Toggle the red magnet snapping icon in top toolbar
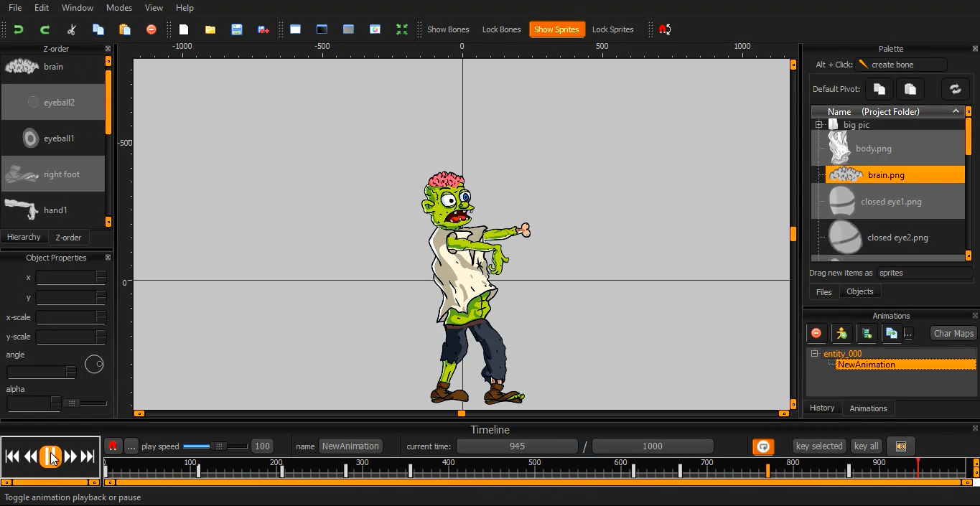Image resolution: width=980 pixels, height=506 pixels. (x=666, y=29)
